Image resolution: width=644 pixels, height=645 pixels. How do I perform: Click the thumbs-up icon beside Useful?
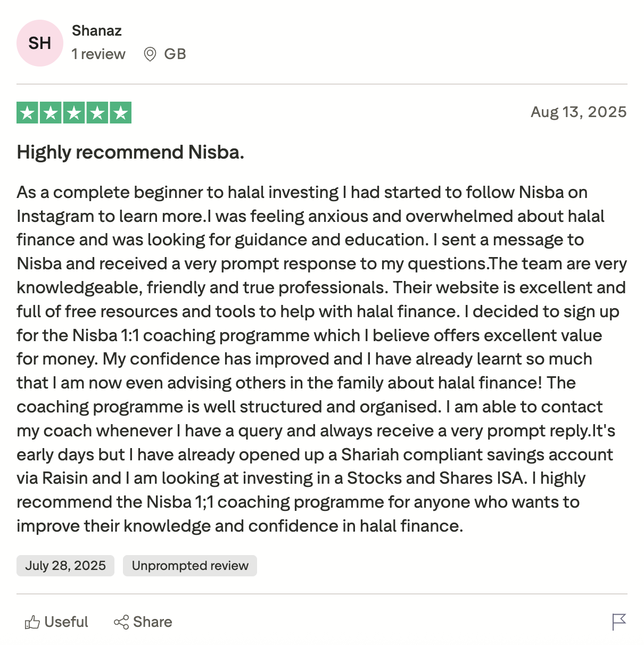click(x=32, y=622)
